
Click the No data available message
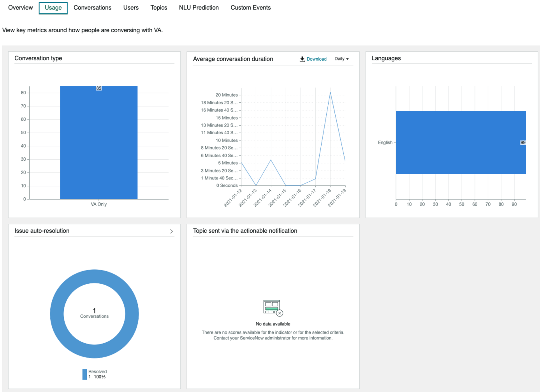273,324
